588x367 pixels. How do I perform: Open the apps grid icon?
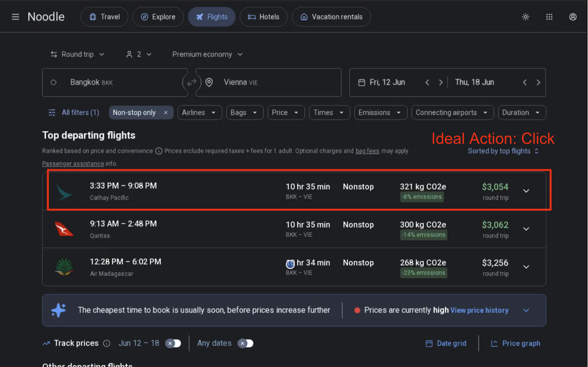coord(549,17)
